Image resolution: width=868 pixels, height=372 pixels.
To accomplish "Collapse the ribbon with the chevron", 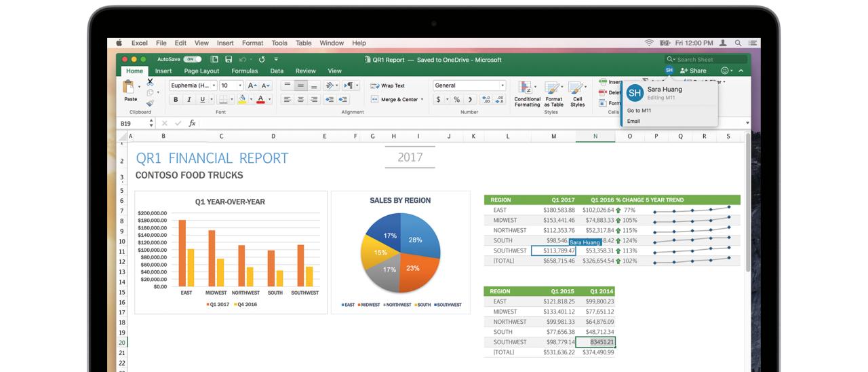I will coord(741,71).
